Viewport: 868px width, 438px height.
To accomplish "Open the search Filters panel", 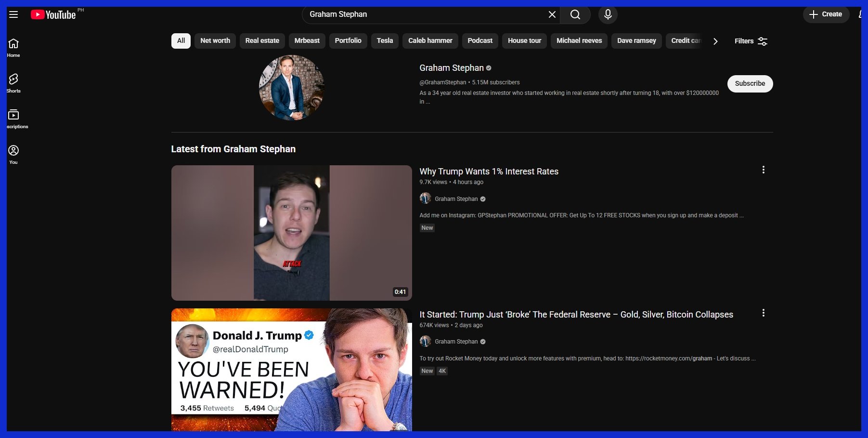I will (x=751, y=41).
